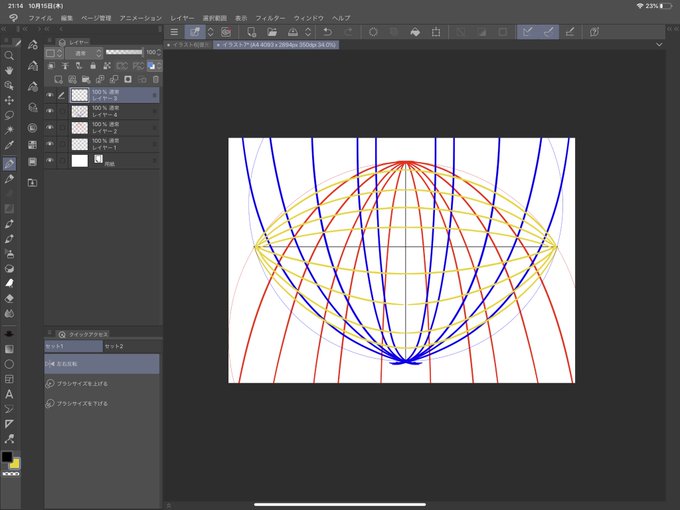The image size is (680, 510).
Task: Click New raster layer icon
Action: click(58, 79)
